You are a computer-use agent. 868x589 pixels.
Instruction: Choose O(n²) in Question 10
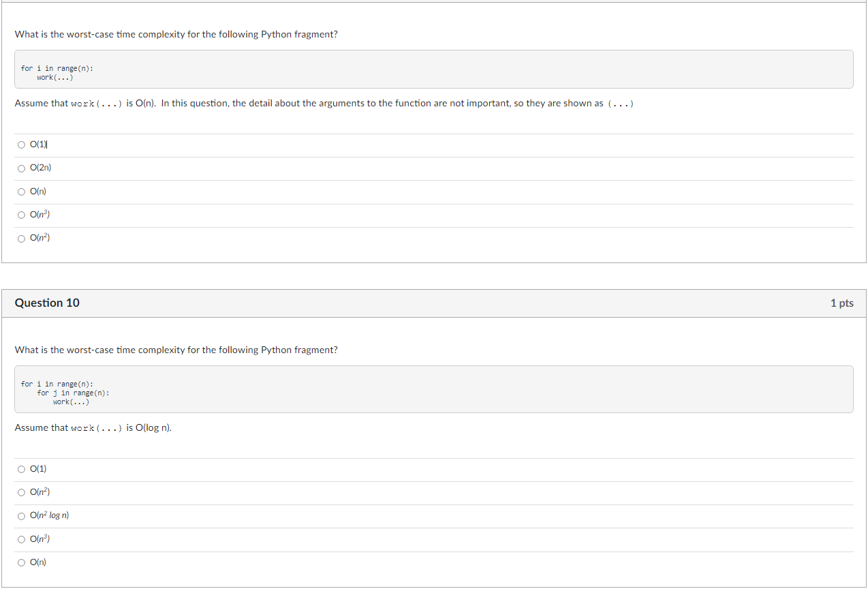(21, 492)
